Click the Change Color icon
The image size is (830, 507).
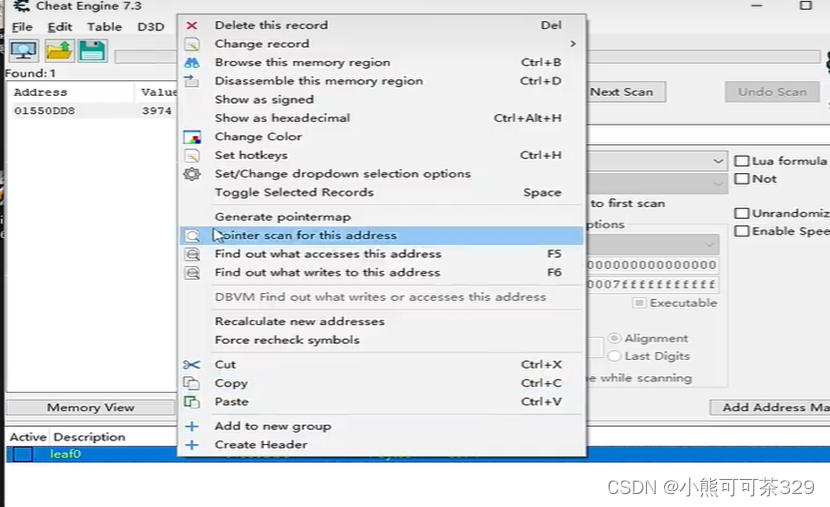coord(192,137)
